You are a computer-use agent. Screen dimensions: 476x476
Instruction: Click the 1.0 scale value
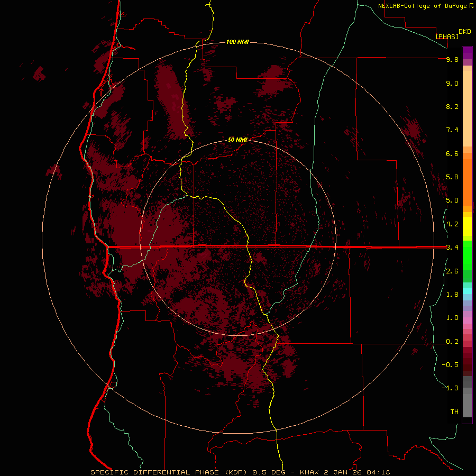point(452,318)
